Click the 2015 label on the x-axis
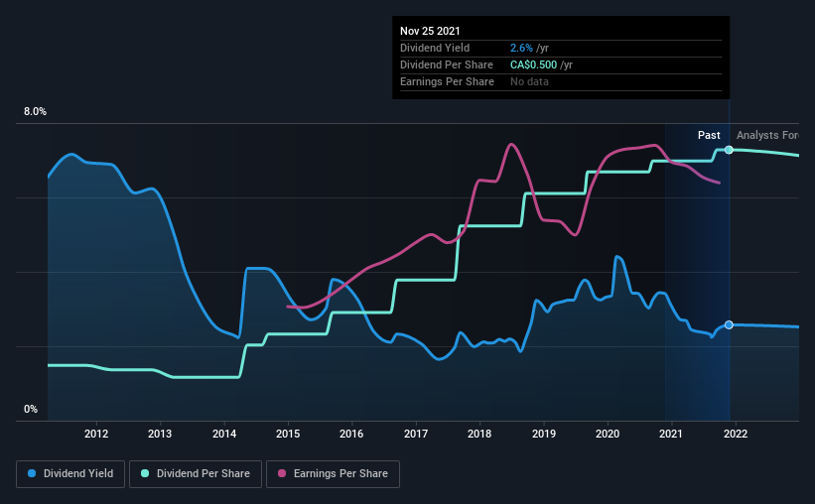The image size is (815, 504). point(288,434)
